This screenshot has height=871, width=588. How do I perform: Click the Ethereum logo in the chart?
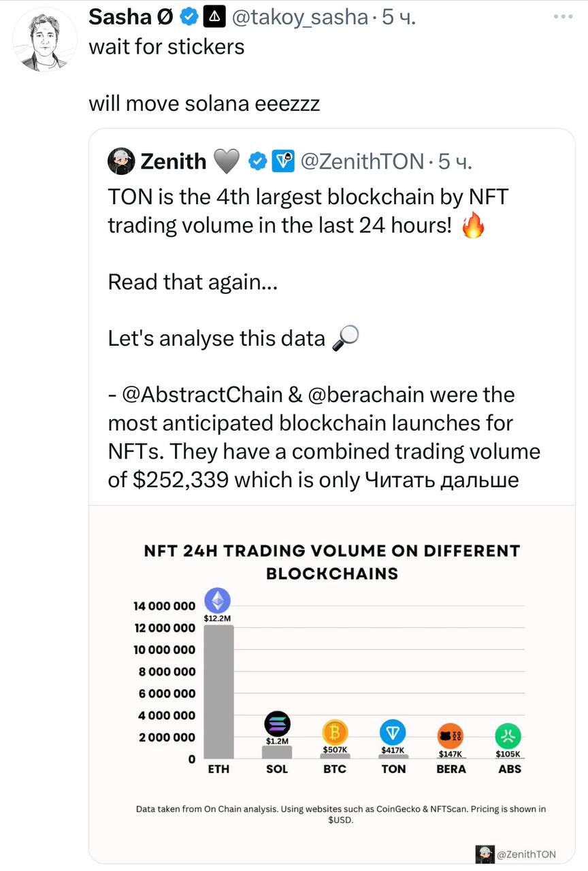tap(218, 601)
